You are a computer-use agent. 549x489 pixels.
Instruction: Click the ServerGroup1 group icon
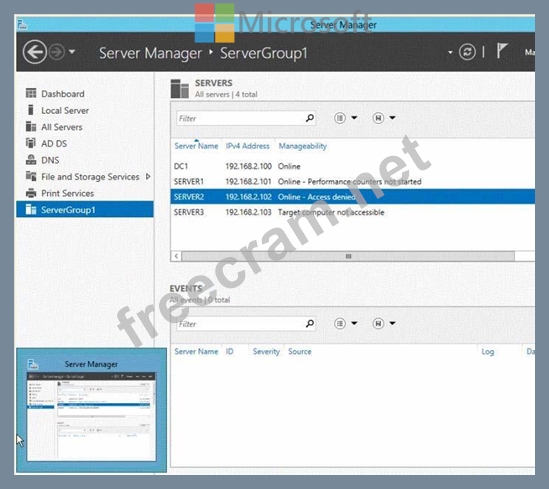click(31, 209)
